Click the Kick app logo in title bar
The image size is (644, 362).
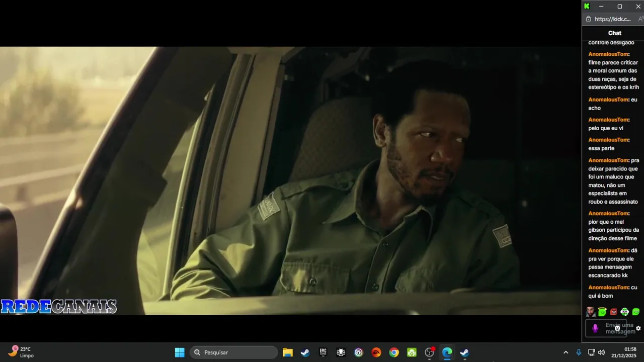[587, 6]
